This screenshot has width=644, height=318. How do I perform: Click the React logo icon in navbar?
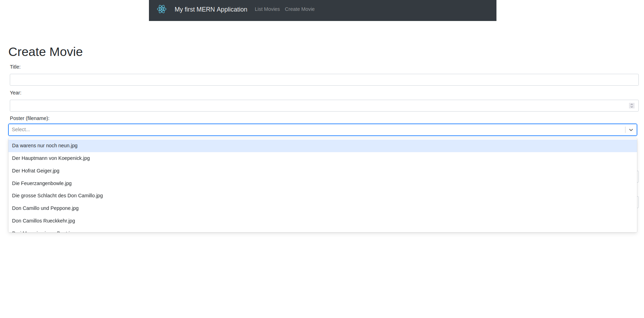click(162, 9)
